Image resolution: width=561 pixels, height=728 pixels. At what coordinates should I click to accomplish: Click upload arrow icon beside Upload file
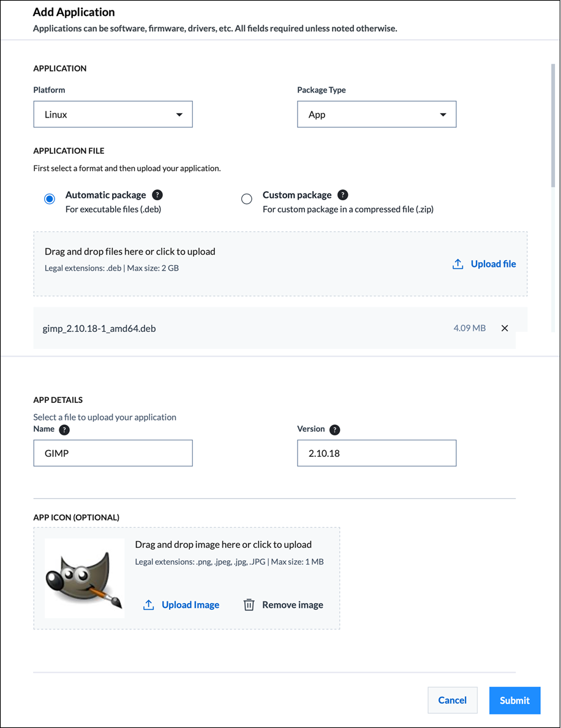(458, 264)
